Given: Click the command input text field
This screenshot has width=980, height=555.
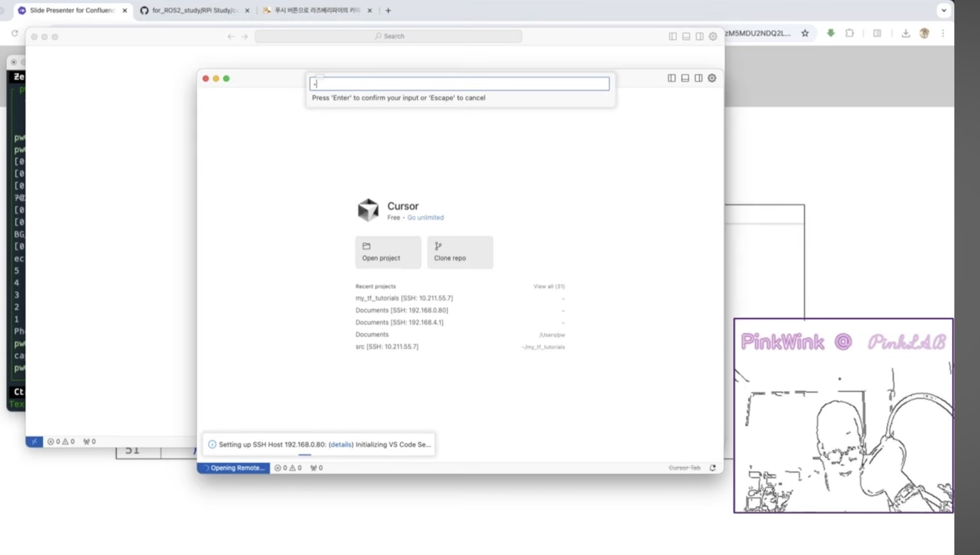Looking at the screenshot, I should pos(459,83).
